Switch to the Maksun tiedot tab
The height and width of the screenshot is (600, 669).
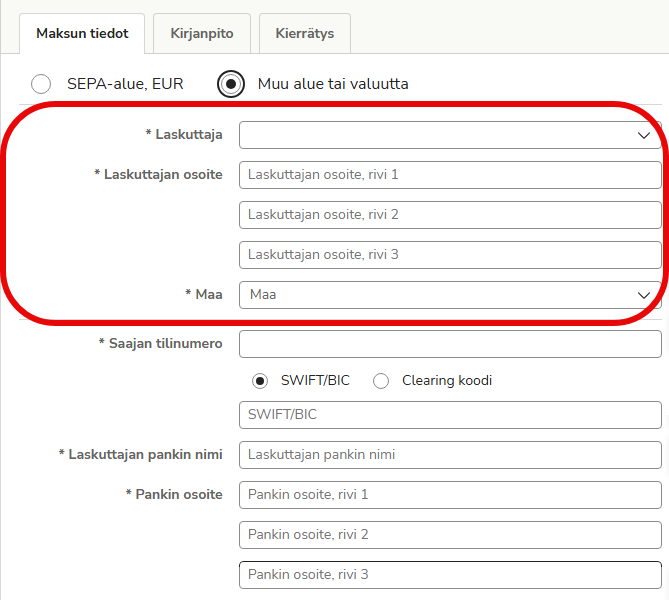click(82, 33)
